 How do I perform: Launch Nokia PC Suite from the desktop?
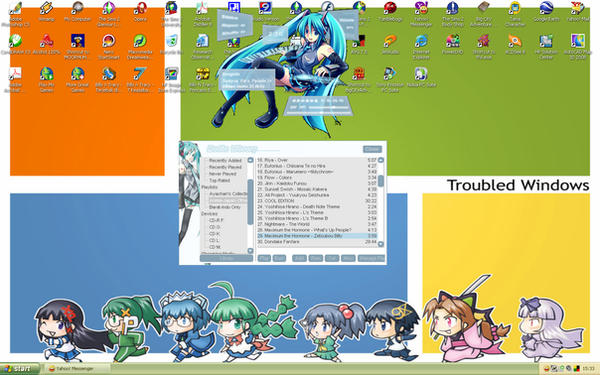point(421,77)
